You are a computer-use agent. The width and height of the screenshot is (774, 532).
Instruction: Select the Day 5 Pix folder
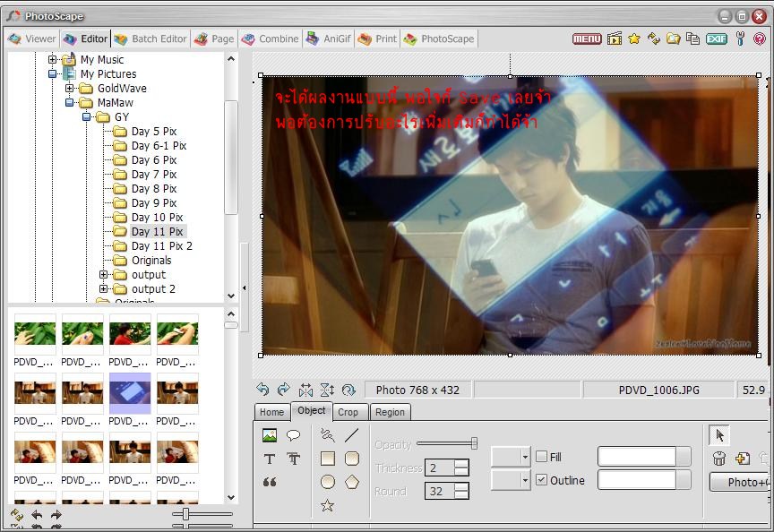click(154, 132)
